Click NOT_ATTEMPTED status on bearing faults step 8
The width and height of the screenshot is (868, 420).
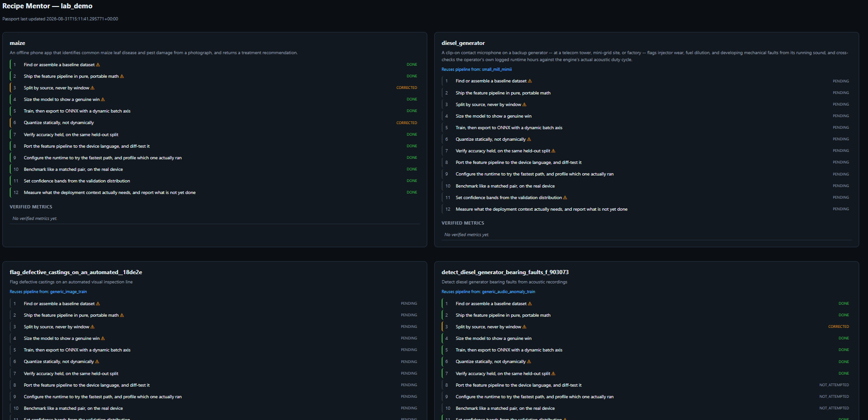click(x=834, y=385)
